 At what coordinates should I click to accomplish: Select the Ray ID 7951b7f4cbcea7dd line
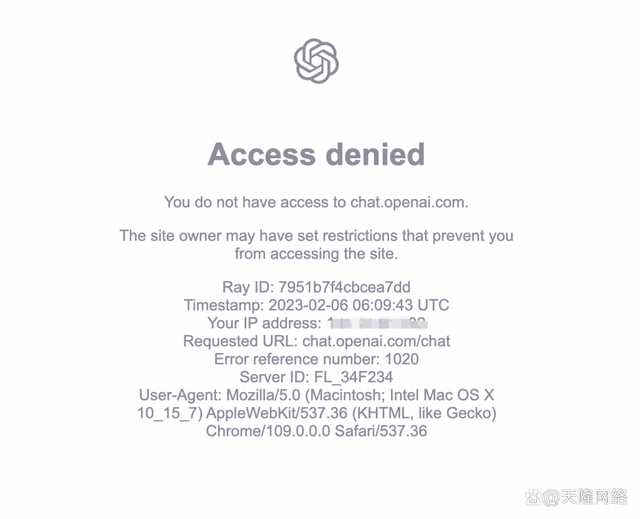coord(316,287)
